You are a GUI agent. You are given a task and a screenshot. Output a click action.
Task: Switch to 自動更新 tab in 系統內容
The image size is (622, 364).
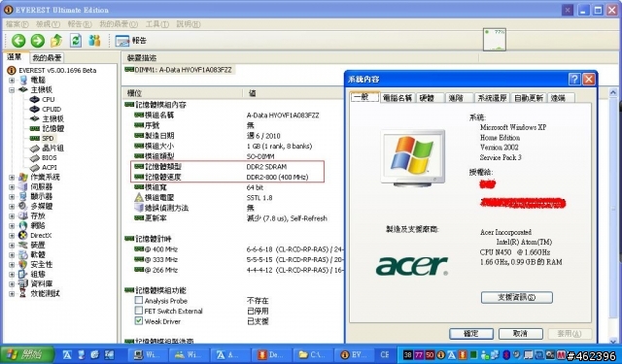click(x=529, y=98)
